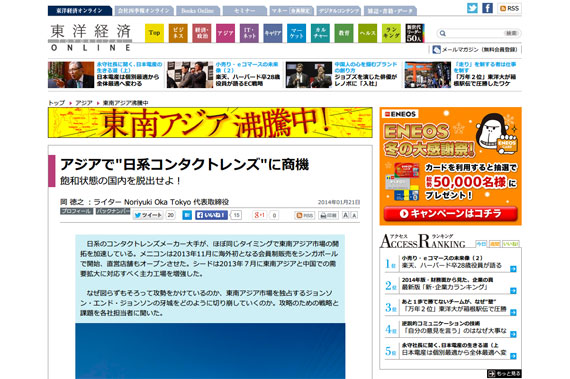Open the ランキング navigation tile

[x=392, y=33]
